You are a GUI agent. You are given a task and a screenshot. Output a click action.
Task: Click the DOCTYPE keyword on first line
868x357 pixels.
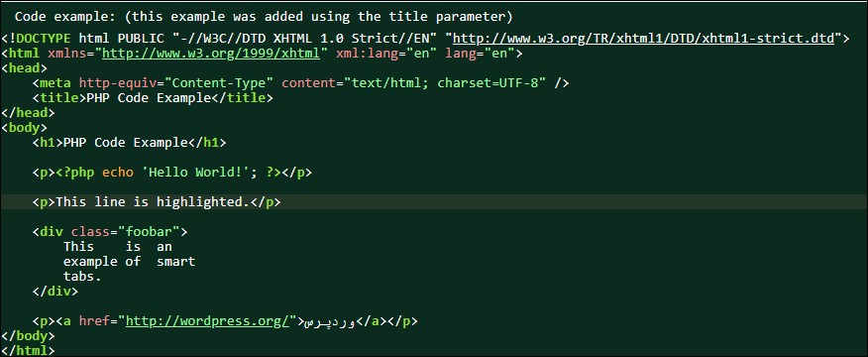(x=44, y=39)
